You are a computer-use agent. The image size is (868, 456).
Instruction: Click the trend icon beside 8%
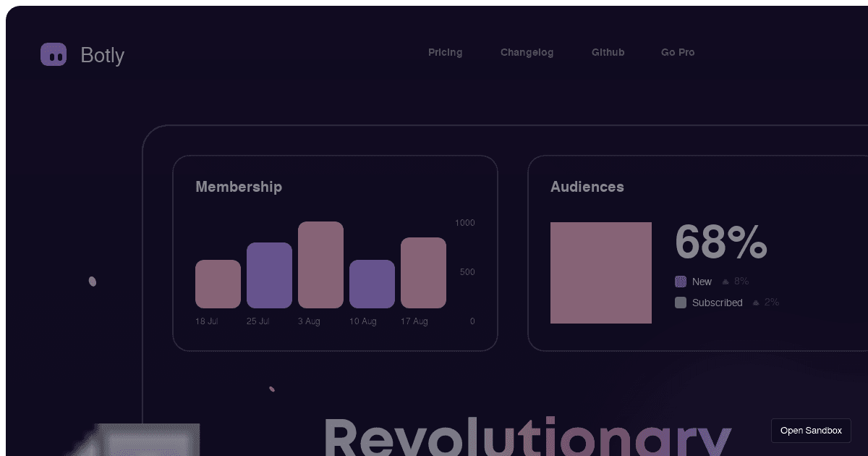coord(727,281)
